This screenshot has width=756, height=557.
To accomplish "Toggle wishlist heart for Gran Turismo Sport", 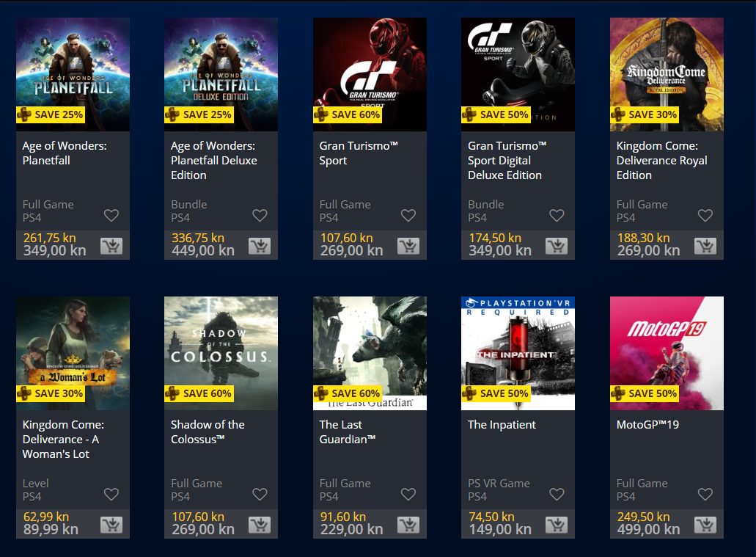I will [408, 215].
